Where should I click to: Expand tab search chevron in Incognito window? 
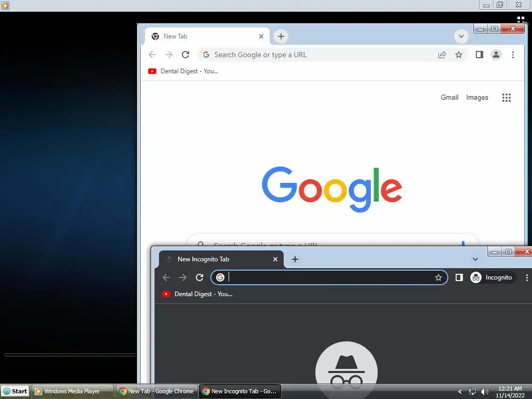[x=475, y=259]
